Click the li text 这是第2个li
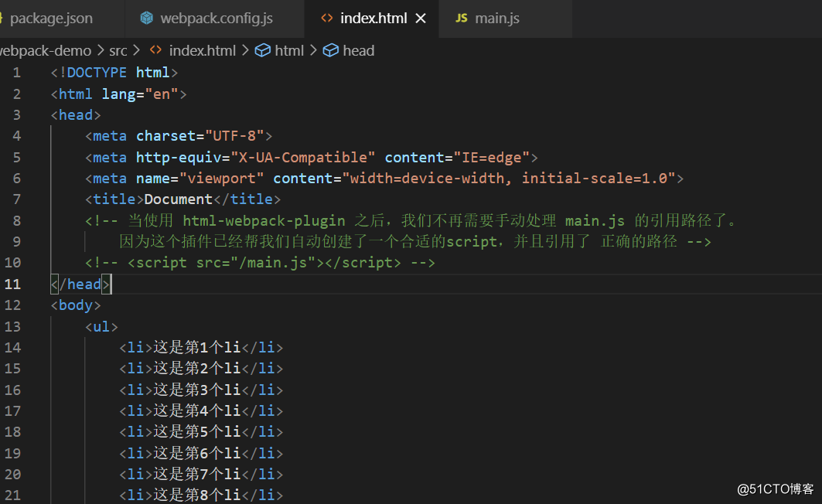The height and width of the screenshot is (504, 822). 196,368
